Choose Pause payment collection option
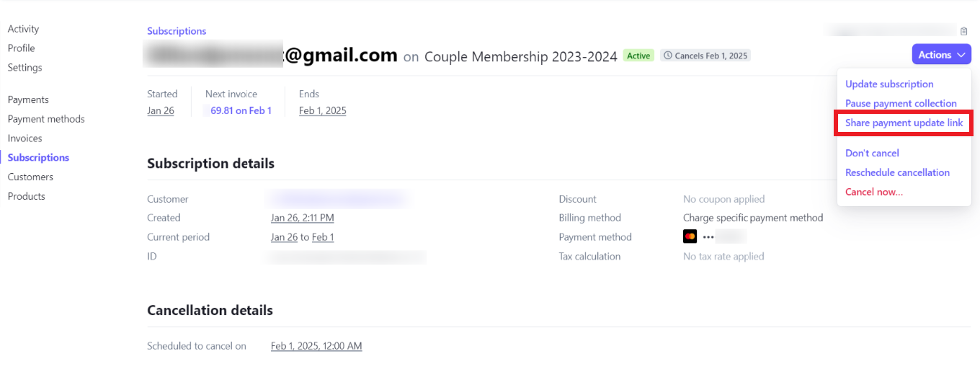Image resolution: width=980 pixels, height=377 pixels. pos(901,104)
